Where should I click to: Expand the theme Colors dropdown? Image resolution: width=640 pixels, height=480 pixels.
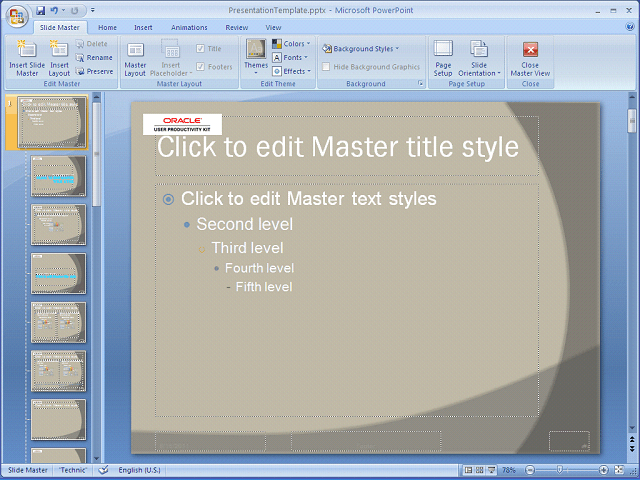pos(291,44)
